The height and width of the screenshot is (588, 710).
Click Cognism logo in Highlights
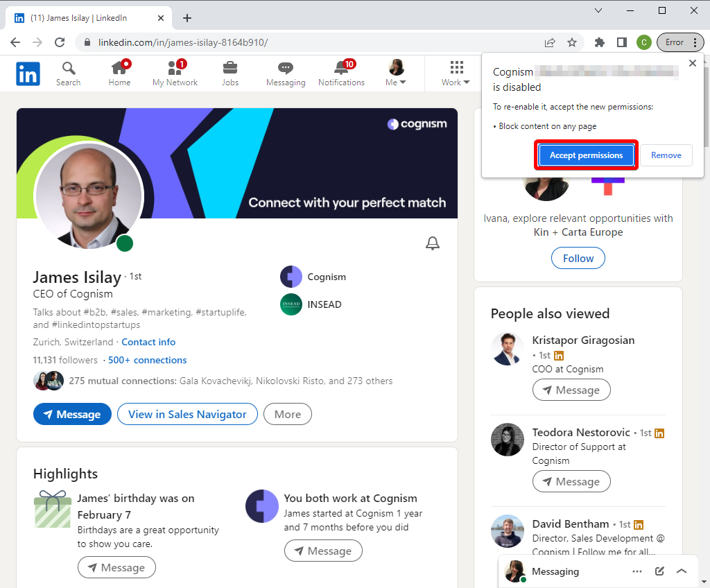pos(261,506)
